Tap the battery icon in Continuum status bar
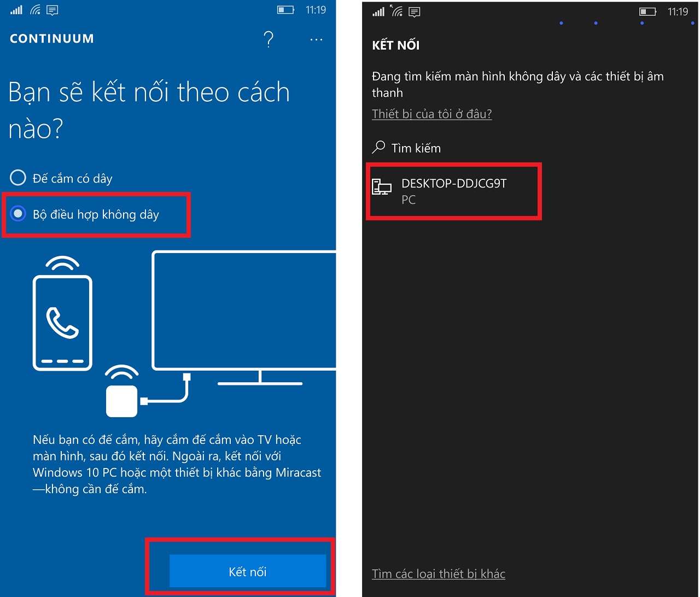700x597 pixels. click(x=286, y=10)
